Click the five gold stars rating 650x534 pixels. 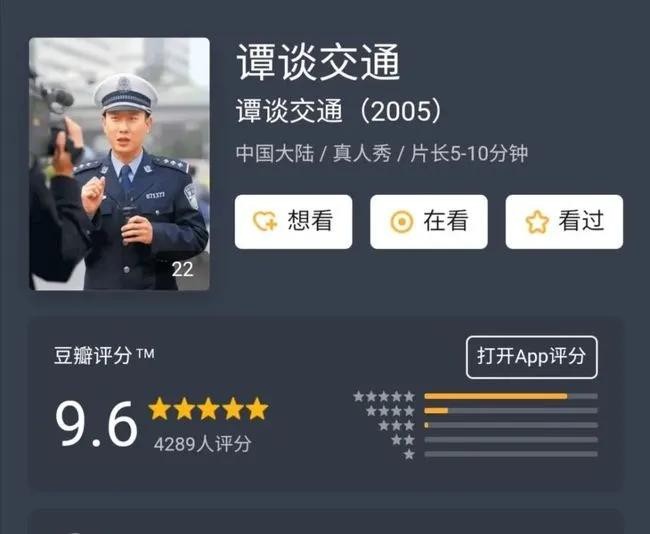[x=209, y=409]
